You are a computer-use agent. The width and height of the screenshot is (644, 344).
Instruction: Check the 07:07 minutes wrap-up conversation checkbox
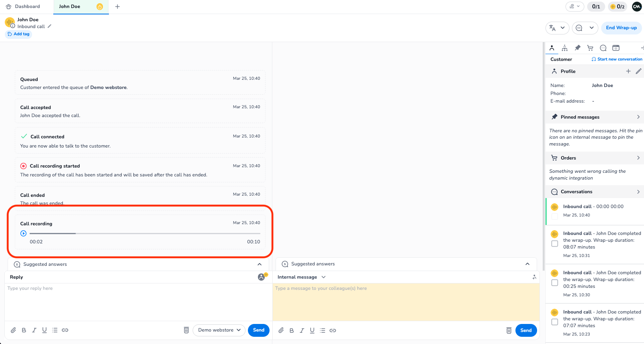tap(555, 322)
